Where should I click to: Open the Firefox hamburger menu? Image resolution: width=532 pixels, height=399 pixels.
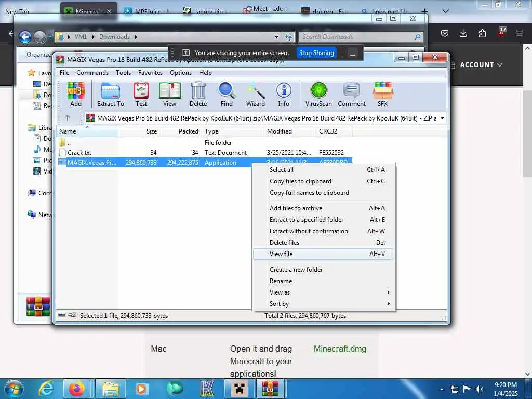[520, 33]
